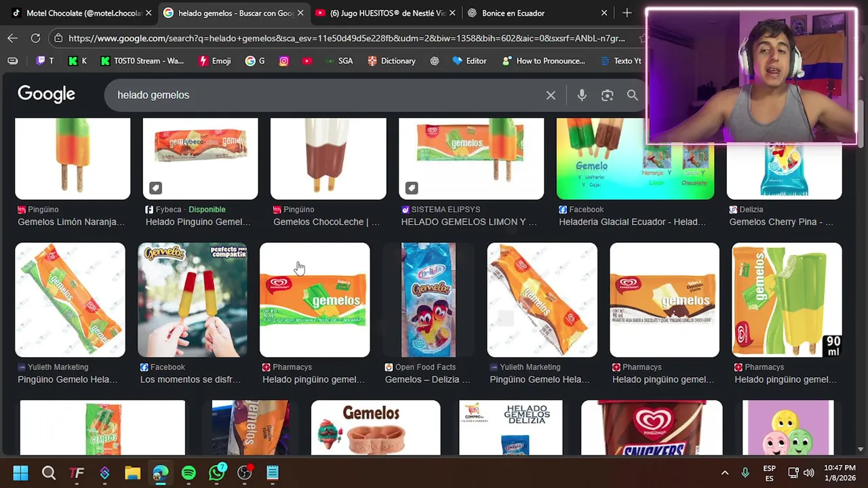
Task: Focus the address bar URL
Action: (347, 38)
